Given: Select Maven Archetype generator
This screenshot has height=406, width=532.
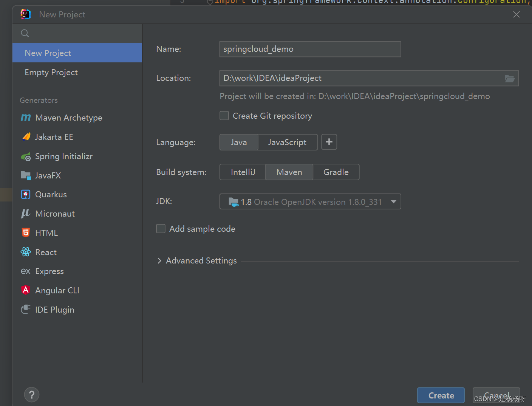Looking at the screenshot, I should 77,118.
